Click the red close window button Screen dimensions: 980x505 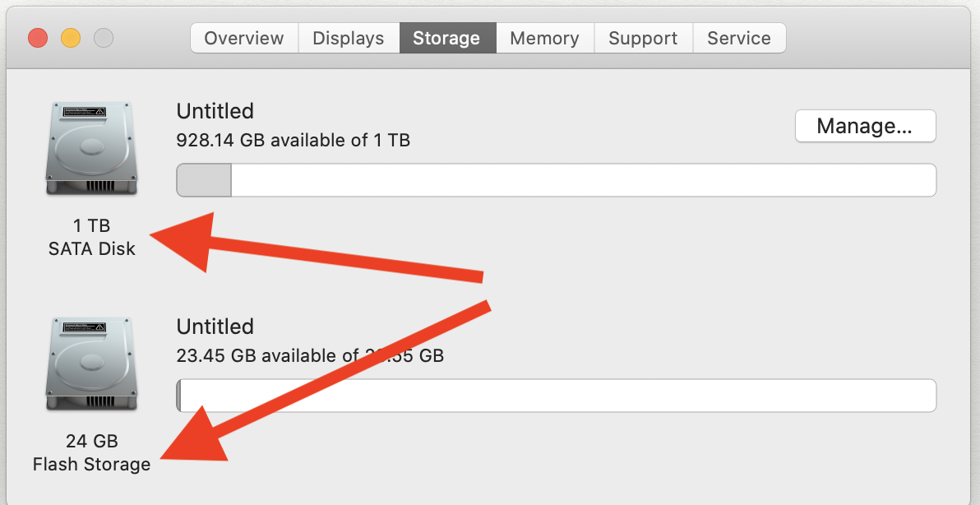pyautogui.click(x=38, y=38)
